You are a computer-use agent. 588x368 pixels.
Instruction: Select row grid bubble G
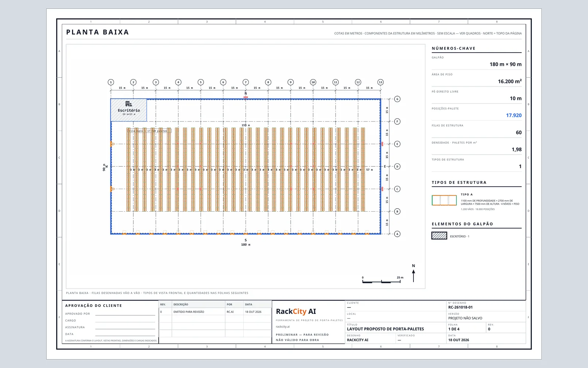point(397,99)
